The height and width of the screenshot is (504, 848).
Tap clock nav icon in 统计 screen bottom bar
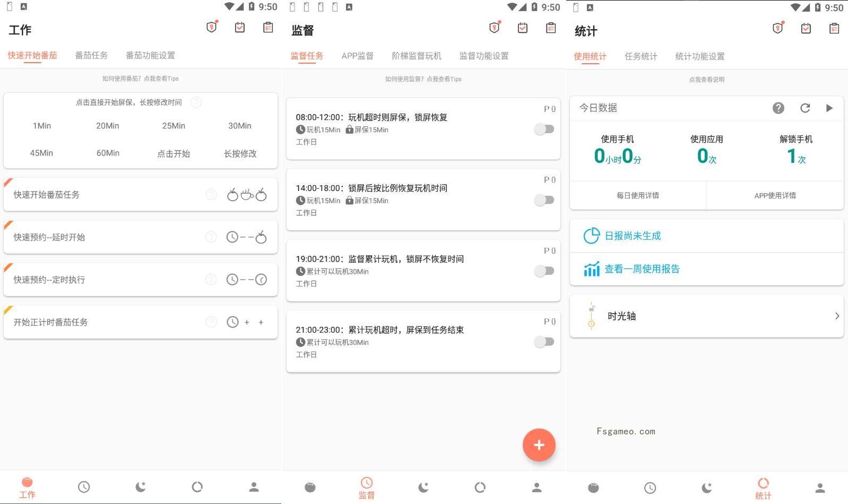click(x=650, y=488)
